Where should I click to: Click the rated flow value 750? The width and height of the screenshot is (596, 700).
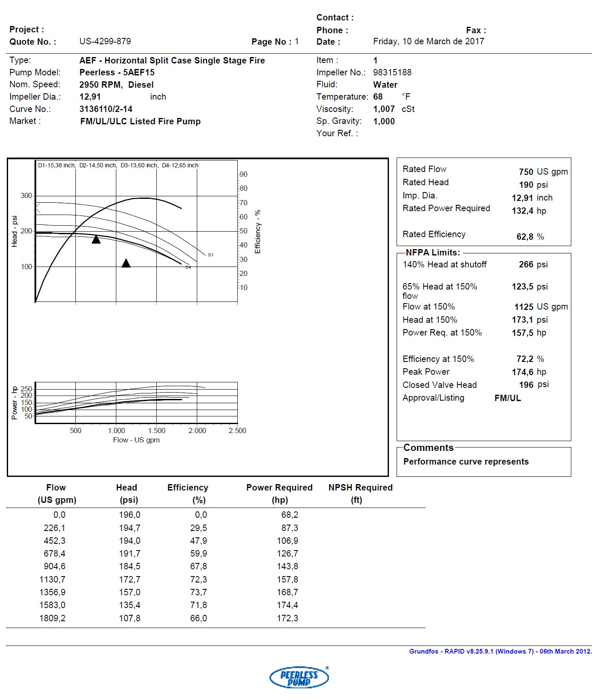tap(526, 172)
